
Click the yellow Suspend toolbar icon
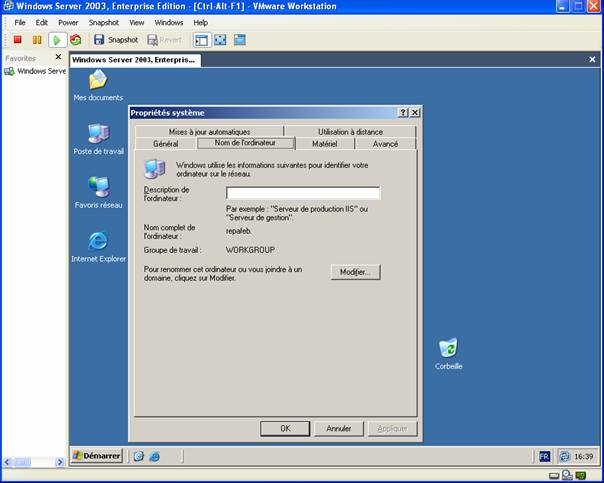[x=37, y=40]
